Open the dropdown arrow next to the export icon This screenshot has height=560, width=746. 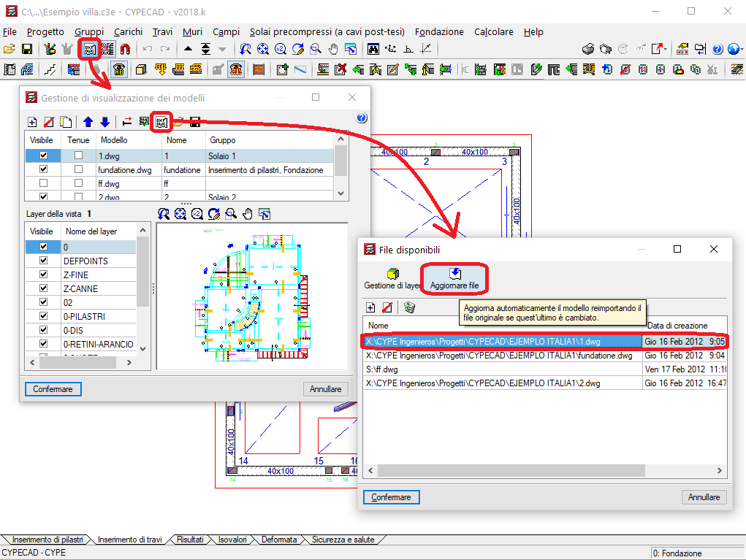[665, 49]
